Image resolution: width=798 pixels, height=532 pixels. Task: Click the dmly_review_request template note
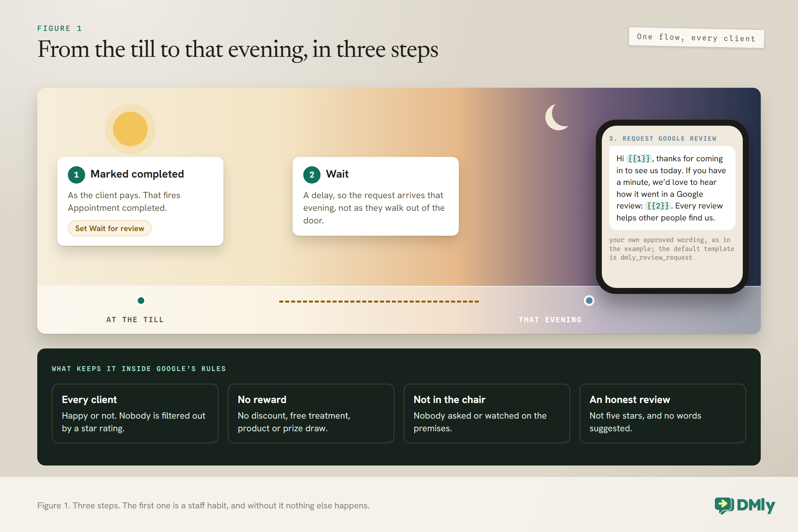(671, 249)
